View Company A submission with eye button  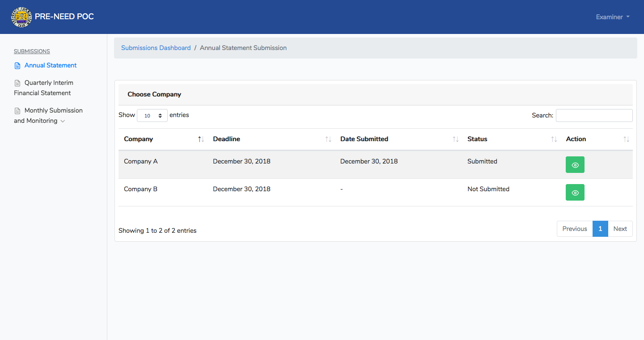[575, 165]
